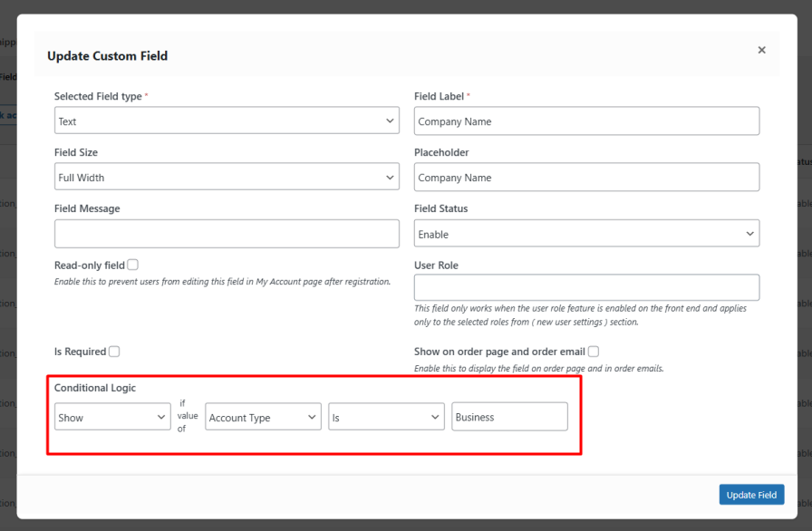Open the Field Size dropdown showing Full Width
Image resolution: width=812 pixels, height=531 pixels.
tap(227, 177)
